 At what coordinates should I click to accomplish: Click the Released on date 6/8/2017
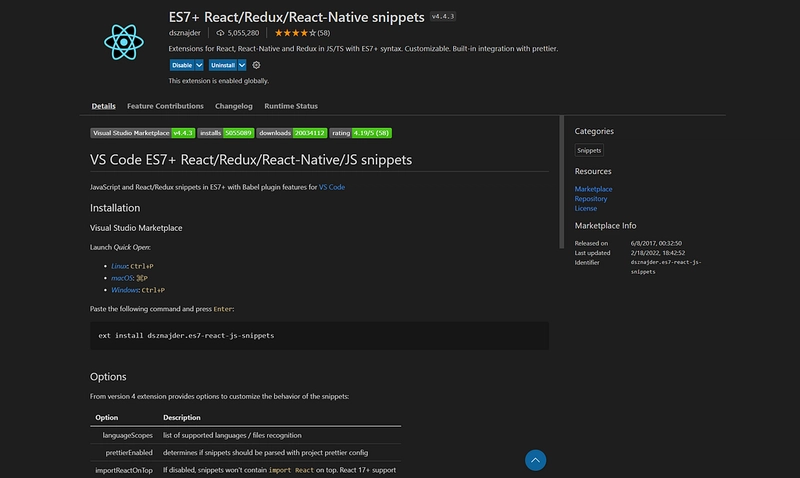tap(656, 243)
